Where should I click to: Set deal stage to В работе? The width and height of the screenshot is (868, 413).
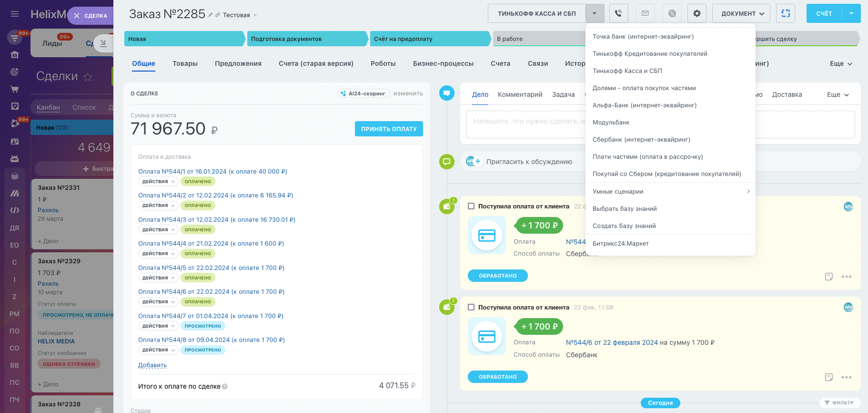(539, 39)
